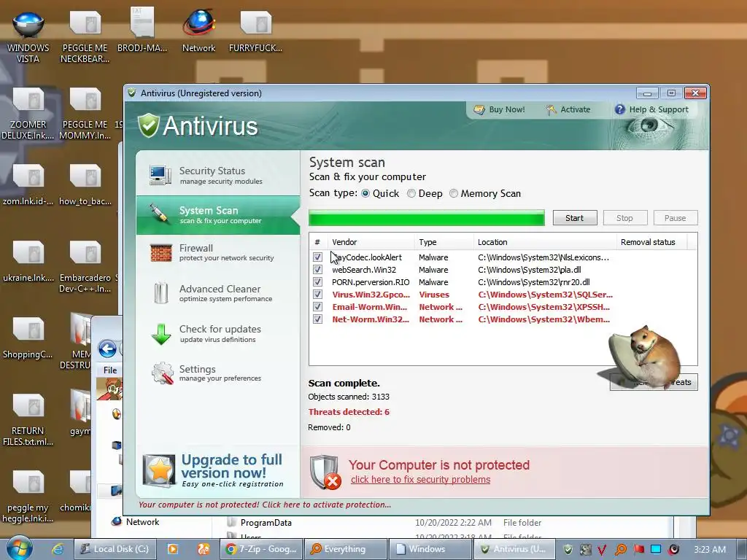The height and width of the screenshot is (560, 747).
Task: Click the Firewall brick wall icon
Action: click(x=161, y=253)
